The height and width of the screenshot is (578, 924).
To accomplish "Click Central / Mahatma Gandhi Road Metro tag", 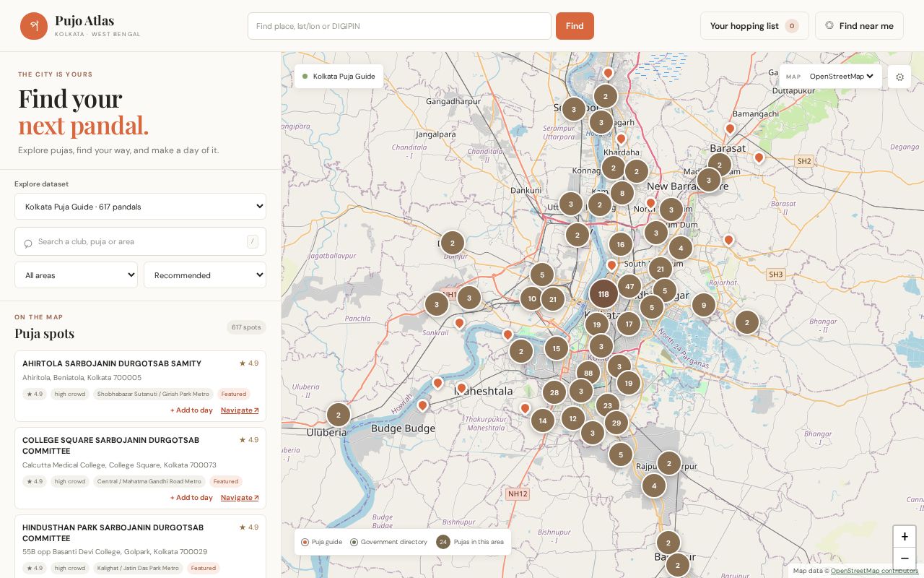I will click(x=149, y=481).
